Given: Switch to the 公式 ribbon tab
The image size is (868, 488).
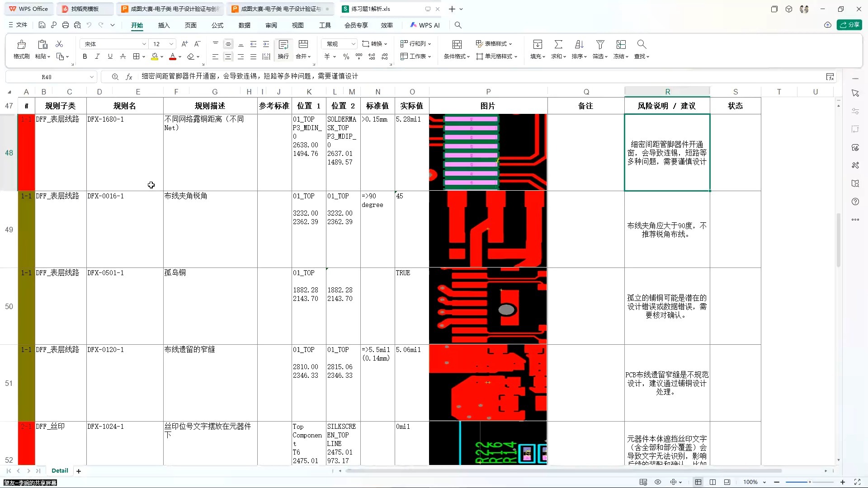Looking at the screenshot, I should pyautogui.click(x=217, y=25).
